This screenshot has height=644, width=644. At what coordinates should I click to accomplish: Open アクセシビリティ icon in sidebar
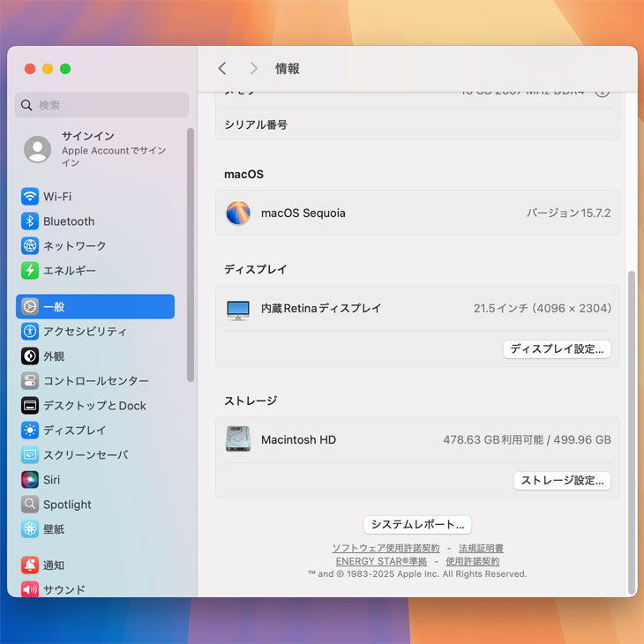pos(30,332)
